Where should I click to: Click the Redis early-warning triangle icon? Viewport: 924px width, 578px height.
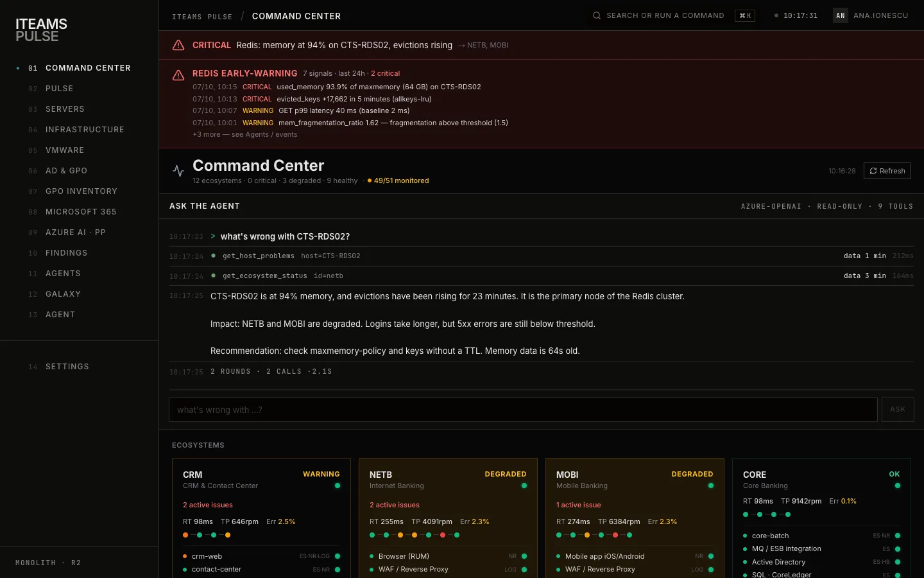(178, 76)
